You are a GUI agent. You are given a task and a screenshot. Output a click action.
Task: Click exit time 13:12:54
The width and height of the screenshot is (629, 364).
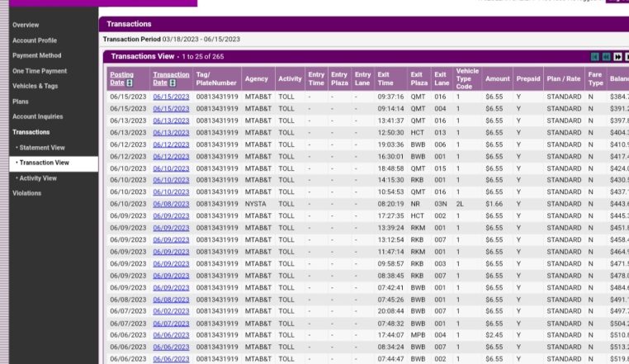(x=390, y=240)
